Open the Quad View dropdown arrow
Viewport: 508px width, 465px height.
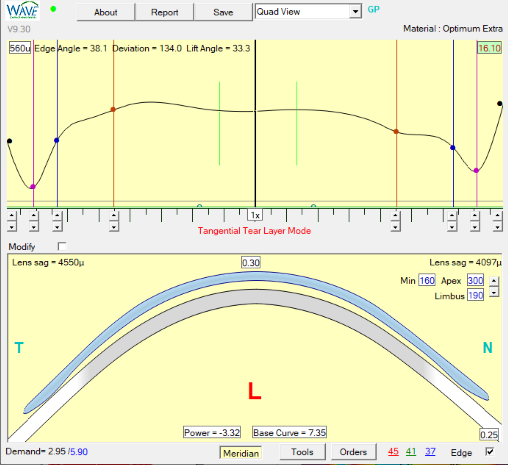click(355, 12)
